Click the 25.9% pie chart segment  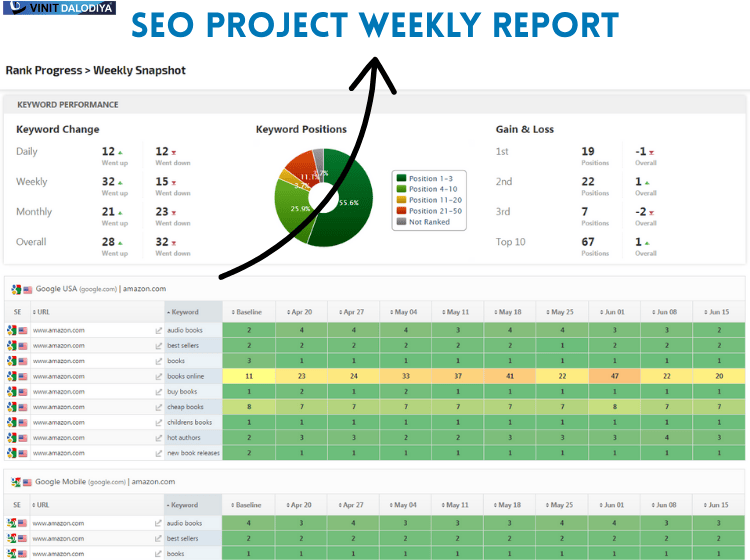300,209
